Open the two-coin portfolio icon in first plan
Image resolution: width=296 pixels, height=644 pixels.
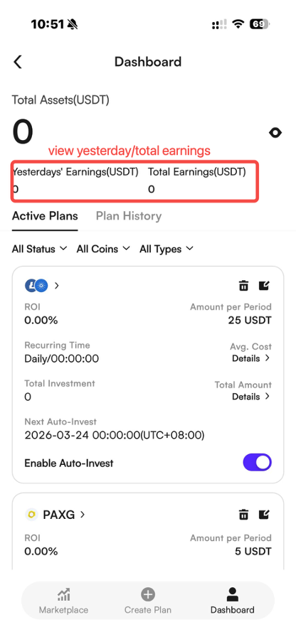36,286
